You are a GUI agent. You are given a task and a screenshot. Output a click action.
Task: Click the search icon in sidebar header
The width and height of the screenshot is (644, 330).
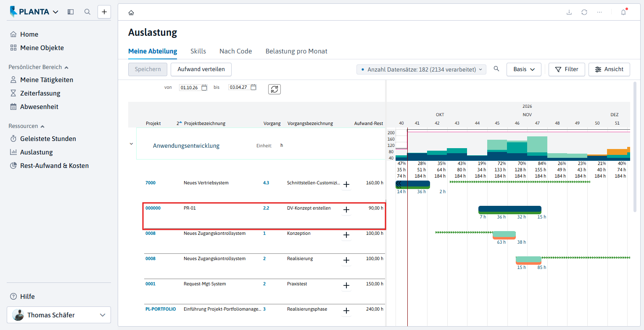(x=87, y=12)
